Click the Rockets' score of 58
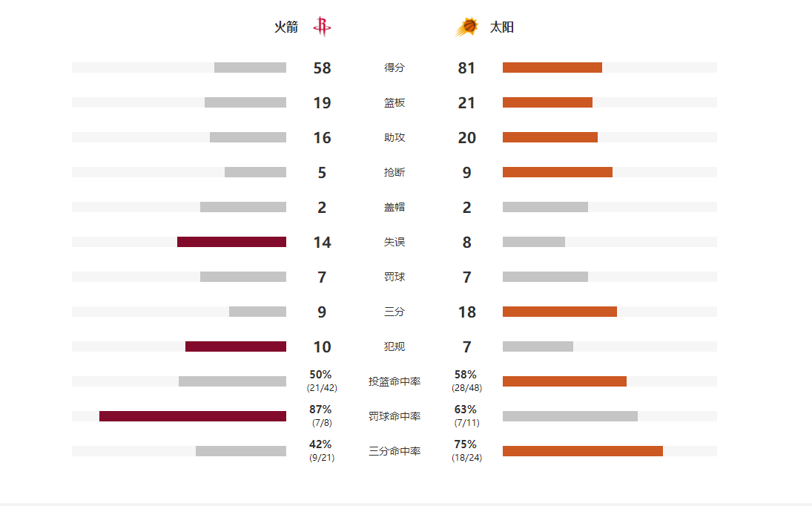 click(x=322, y=68)
